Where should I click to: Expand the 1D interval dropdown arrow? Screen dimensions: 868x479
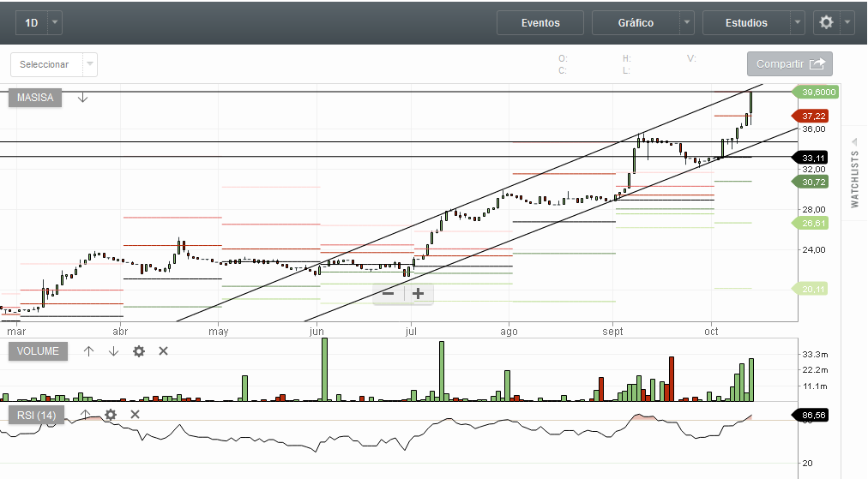point(55,23)
